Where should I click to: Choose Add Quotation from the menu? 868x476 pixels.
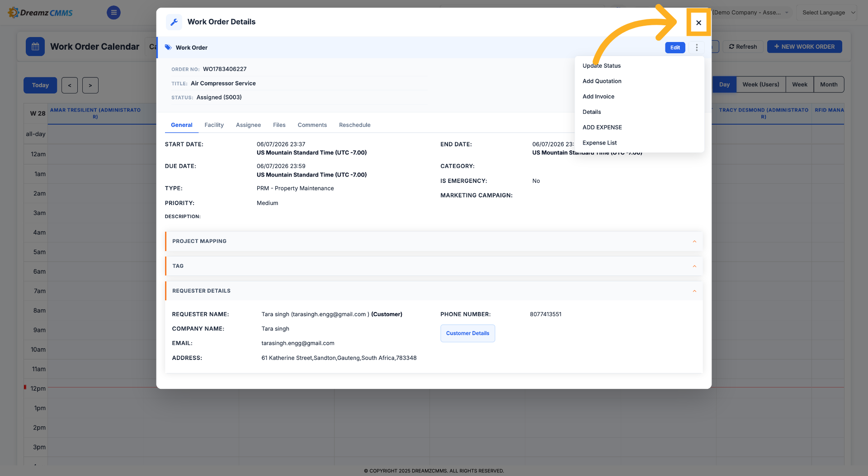coord(602,81)
